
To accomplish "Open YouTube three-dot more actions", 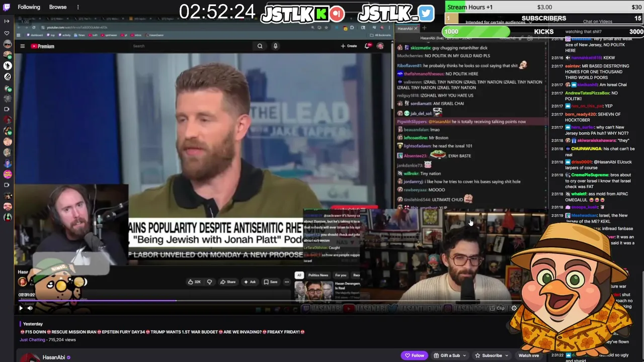I will pos(287,282).
